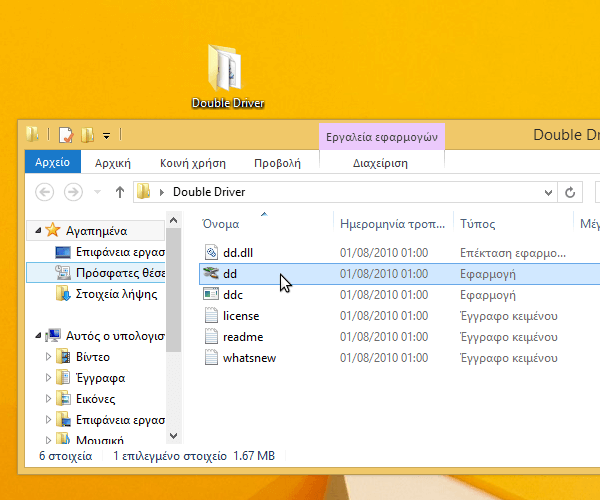Click the Refresh icon beside address bar
Image resolution: width=600 pixels, height=500 pixels.
[x=571, y=192]
